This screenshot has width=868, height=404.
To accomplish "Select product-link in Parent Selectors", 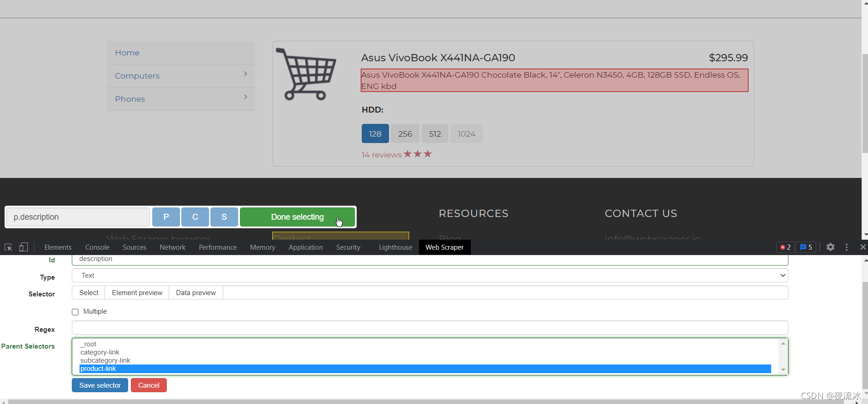I will pyautogui.click(x=425, y=369).
